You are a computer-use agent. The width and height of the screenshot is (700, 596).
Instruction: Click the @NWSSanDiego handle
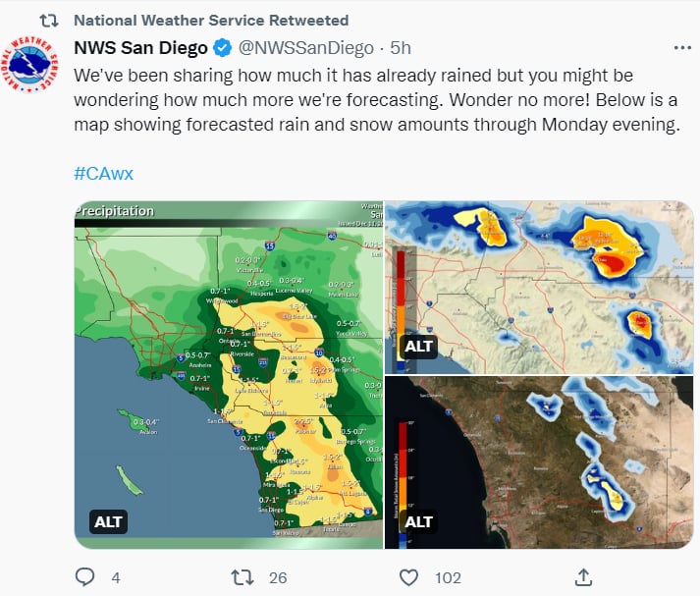pos(306,47)
